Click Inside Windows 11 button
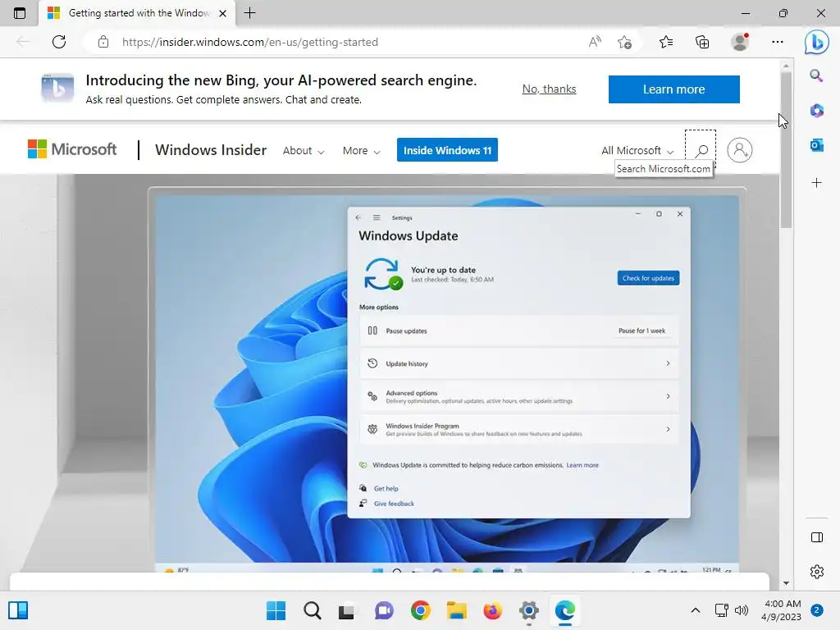 click(447, 150)
